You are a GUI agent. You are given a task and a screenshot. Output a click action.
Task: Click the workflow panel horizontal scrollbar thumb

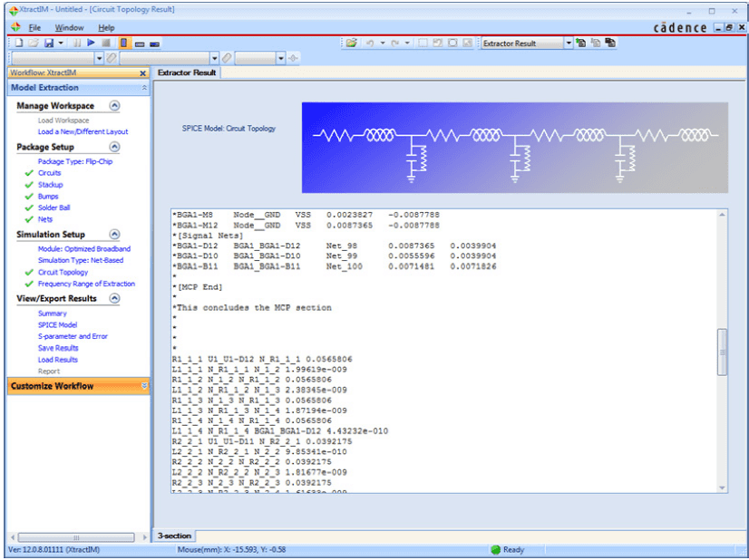point(76,537)
